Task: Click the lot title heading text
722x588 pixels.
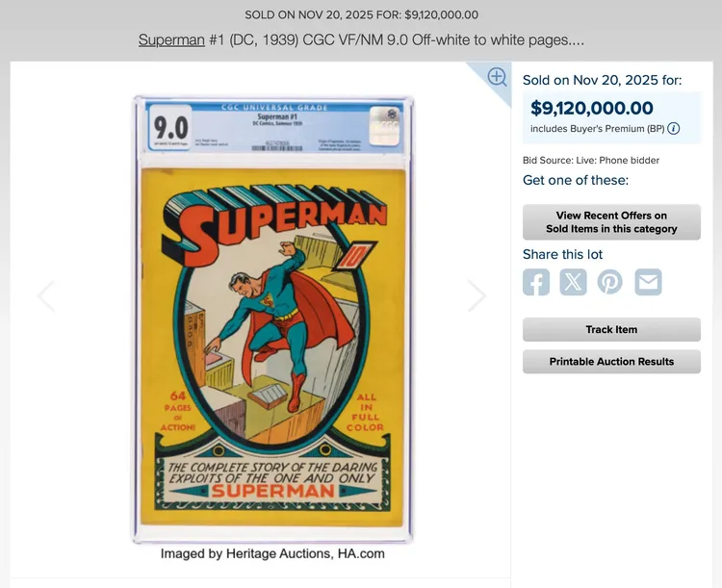Action: pyautogui.click(x=361, y=40)
